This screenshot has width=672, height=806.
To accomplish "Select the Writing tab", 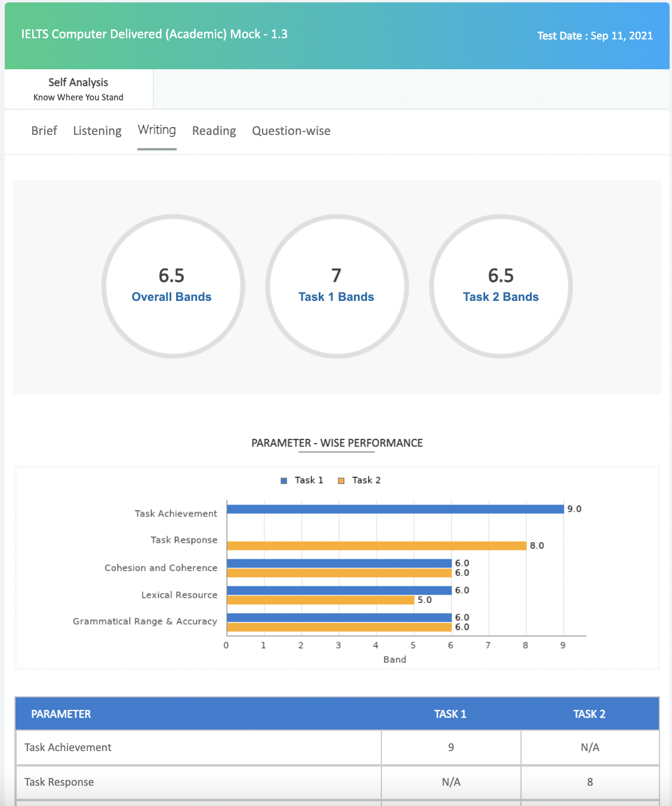I will tap(157, 130).
